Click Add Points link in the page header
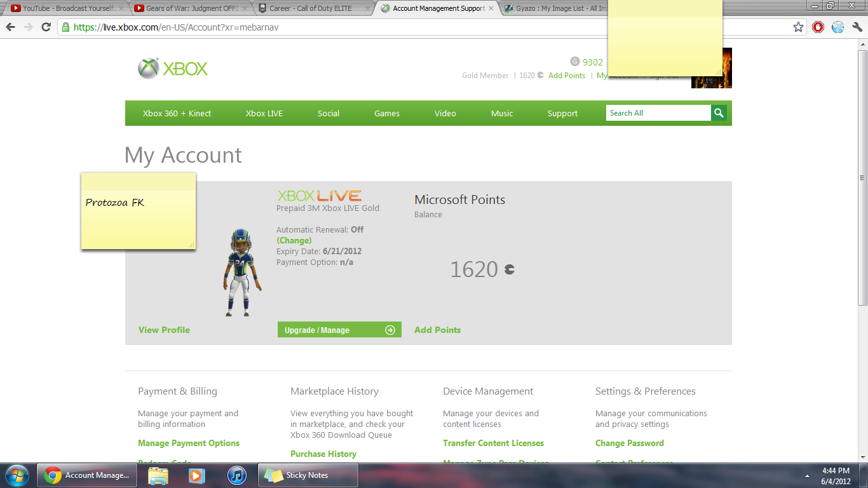This screenshot has width=868, height=488. pos(567,76)
